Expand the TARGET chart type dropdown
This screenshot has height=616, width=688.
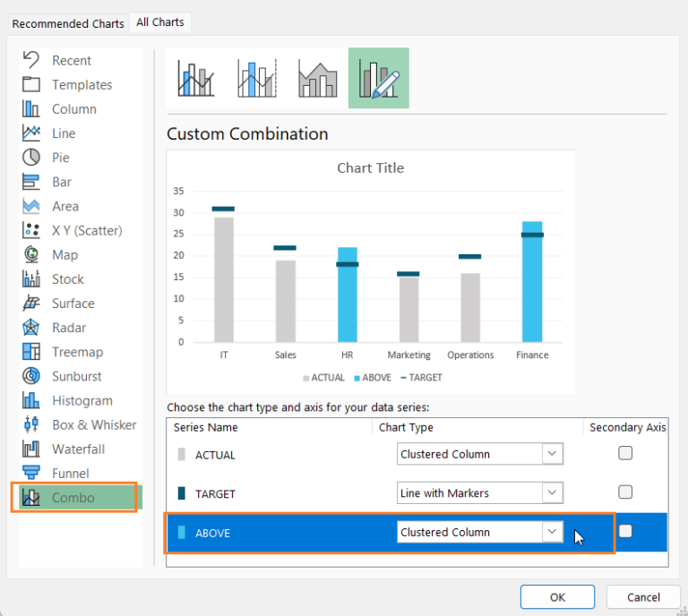click(x=553, y=492)
